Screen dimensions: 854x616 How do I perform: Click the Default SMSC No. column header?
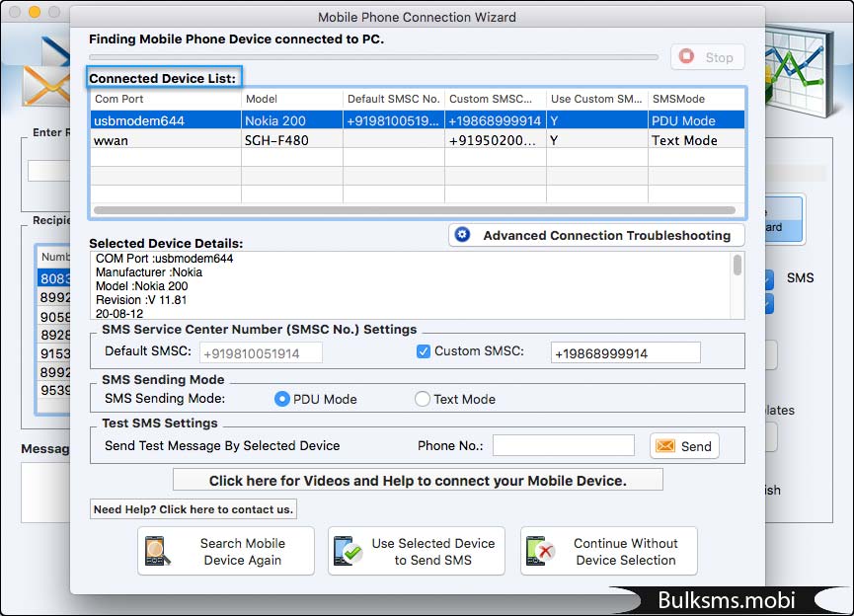point(394,99)
